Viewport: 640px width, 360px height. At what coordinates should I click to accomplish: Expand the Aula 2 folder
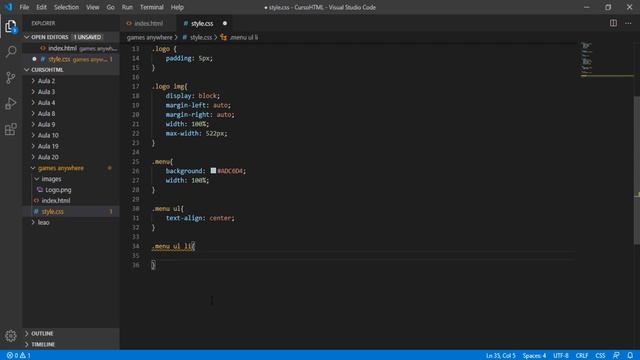[x=71, y=81]
